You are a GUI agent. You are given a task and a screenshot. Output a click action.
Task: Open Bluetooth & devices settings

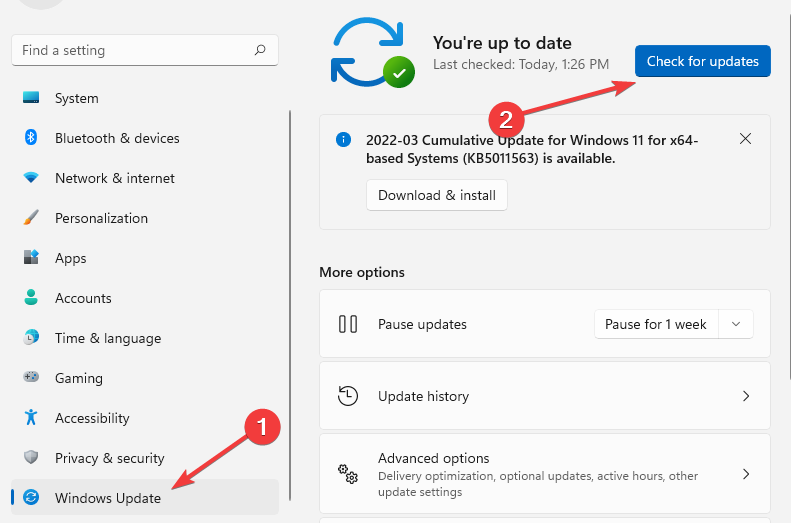[x=145, y=138]
